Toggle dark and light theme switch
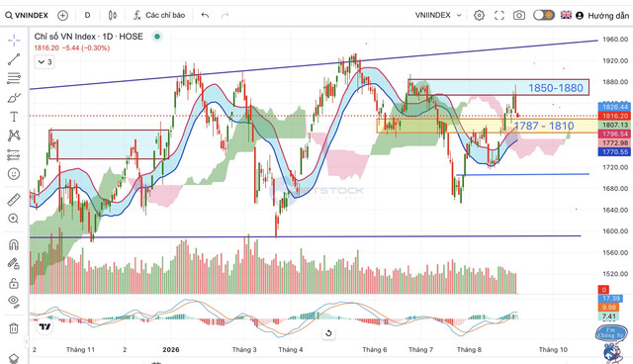The height and width of the screenshot is (364, 633). coord(543,16)
